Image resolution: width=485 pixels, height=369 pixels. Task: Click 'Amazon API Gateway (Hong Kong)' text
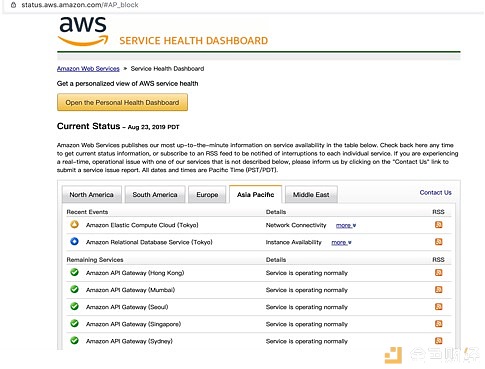pos(135,273)
